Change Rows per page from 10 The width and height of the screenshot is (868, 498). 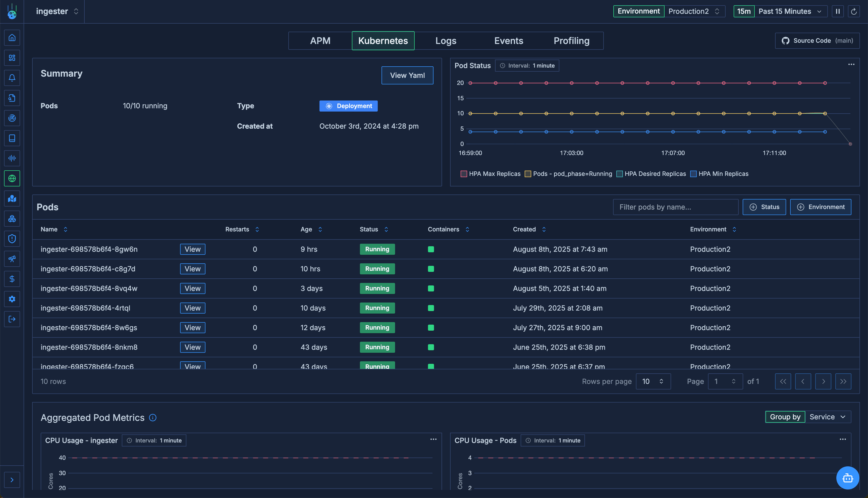(653, 381)
